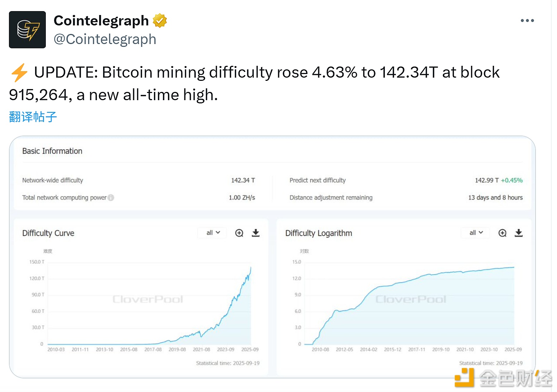Click the Cointelegraph display name

tap(101, 21)
